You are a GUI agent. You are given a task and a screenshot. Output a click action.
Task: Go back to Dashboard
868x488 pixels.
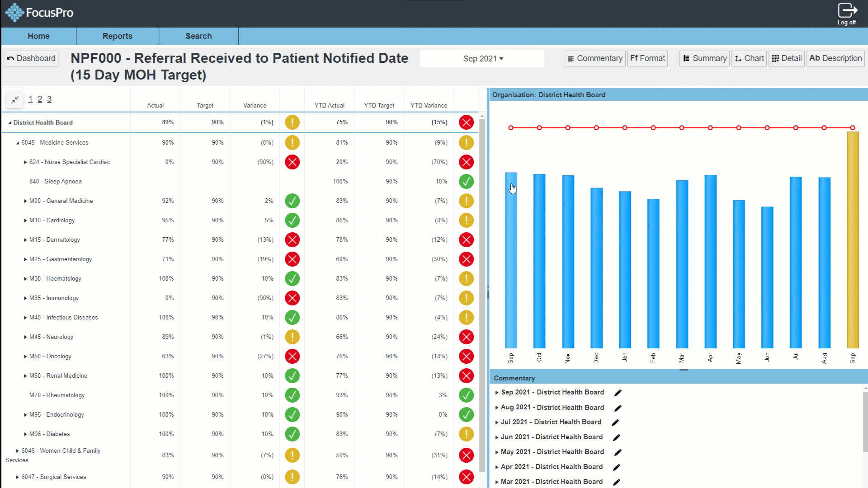pos(31,58)
